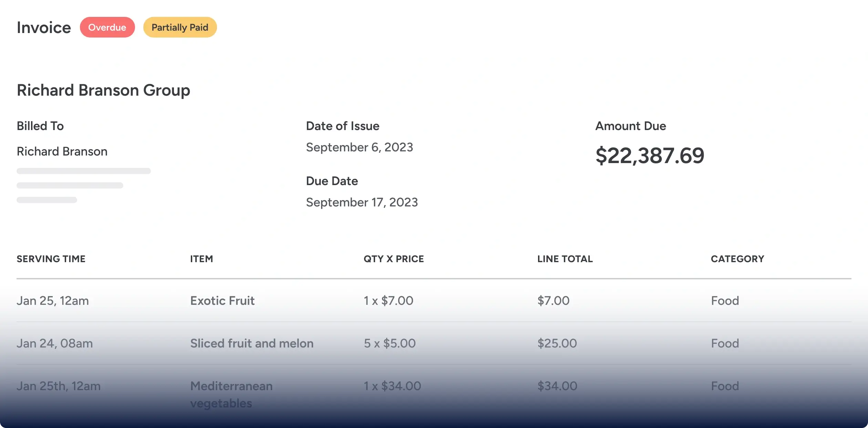Viewport: 868px width, 428px height.
Task: Select the Exotic Fruit item row
Action: click(223, 301)
